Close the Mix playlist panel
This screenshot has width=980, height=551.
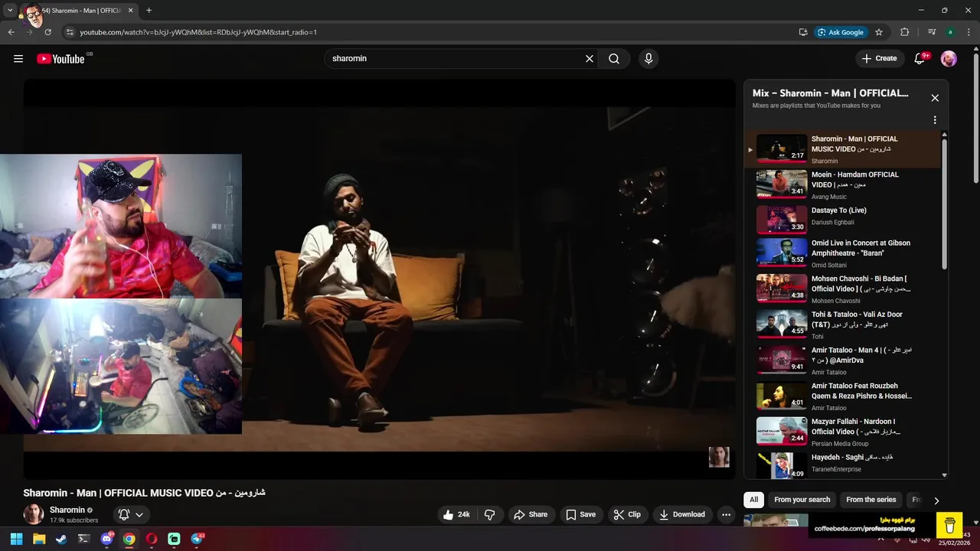[935, 98]
